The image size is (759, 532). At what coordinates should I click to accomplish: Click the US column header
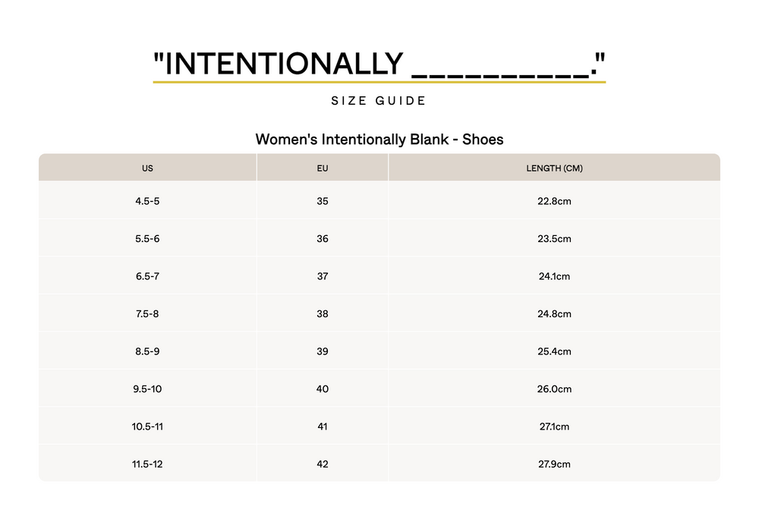click(x=147, y=168)
